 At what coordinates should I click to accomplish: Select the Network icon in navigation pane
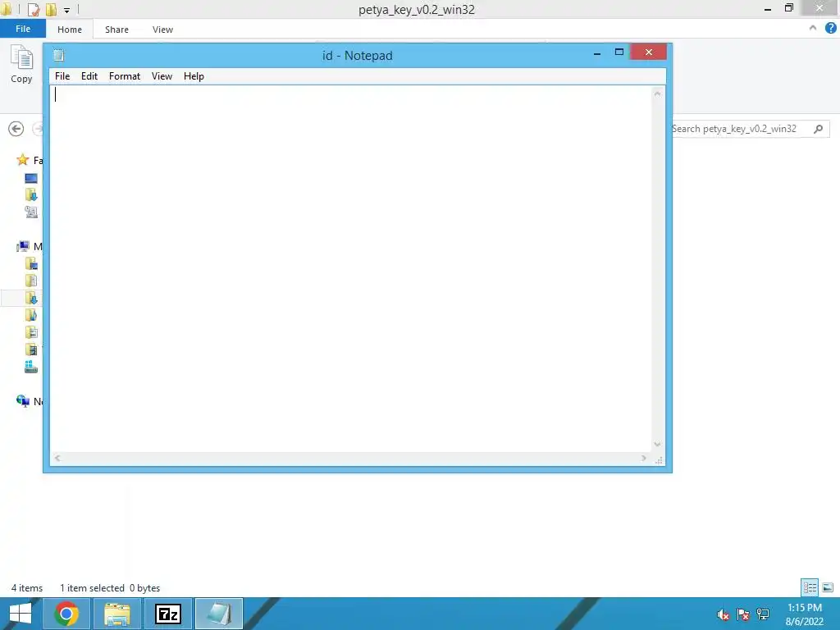(x=22, y=400)
